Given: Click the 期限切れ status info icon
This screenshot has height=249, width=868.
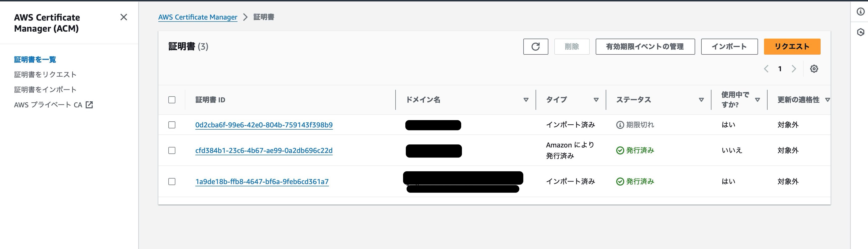Looking at the screenshot, I should pos(620,125).
